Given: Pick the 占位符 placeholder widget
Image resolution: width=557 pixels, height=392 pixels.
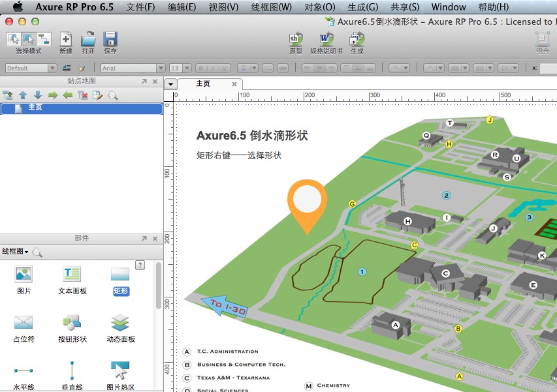Looking at the screenshot, I should point(24,329).
